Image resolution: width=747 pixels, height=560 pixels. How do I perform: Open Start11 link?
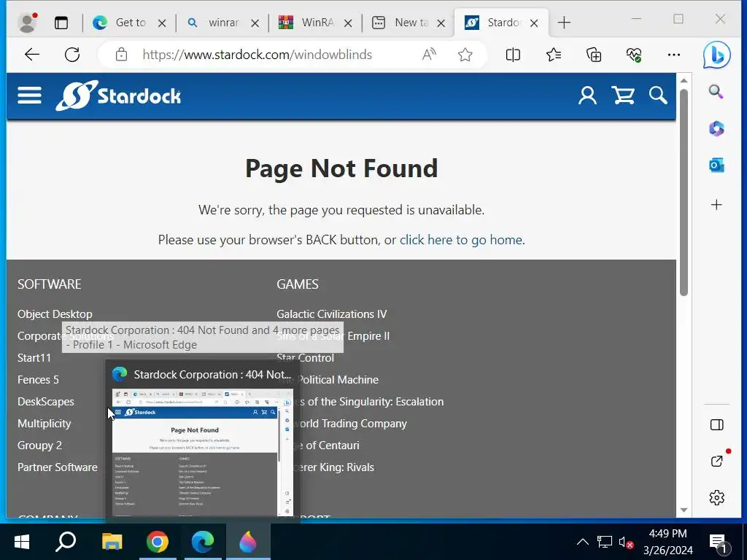pos(34,357)
